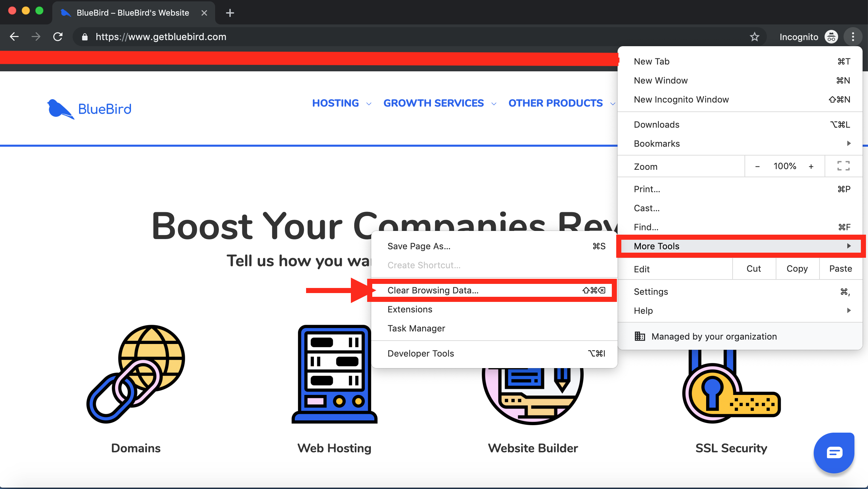Expand the Bookmarks submenu
The image size is (868, 489).
[740, 144]
